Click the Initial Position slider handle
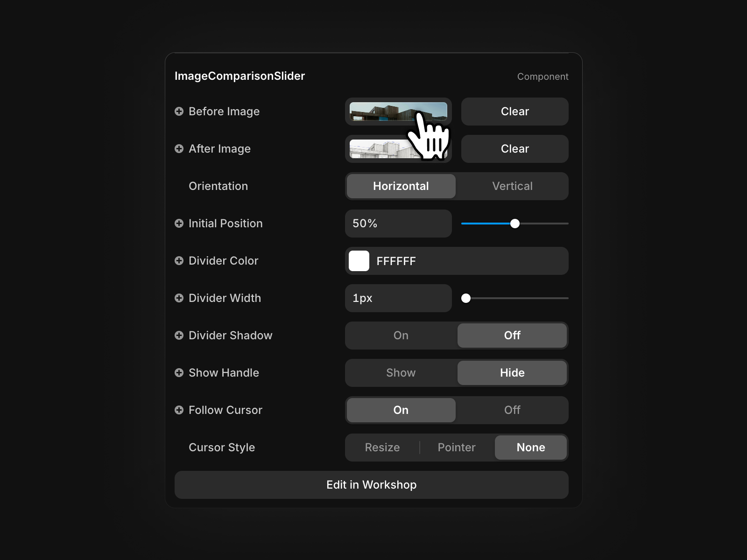Screen dimensions: 747x560 (x=515, y=224)
